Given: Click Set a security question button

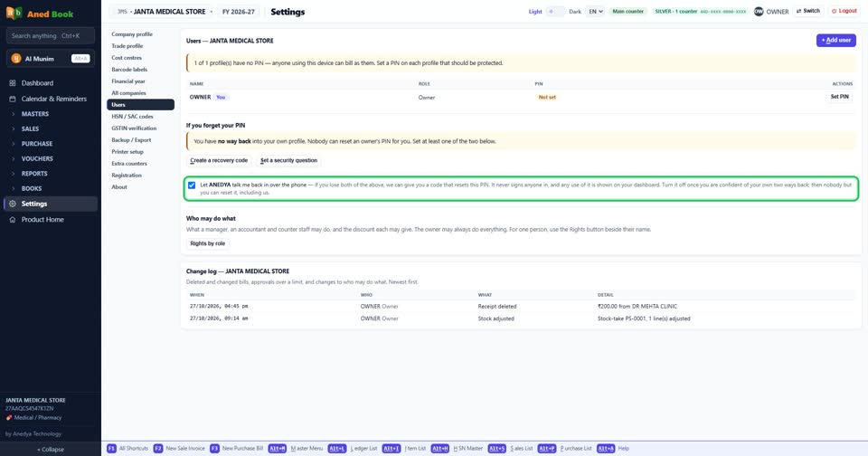Looking at the screenshot, I should click(289, 161).
